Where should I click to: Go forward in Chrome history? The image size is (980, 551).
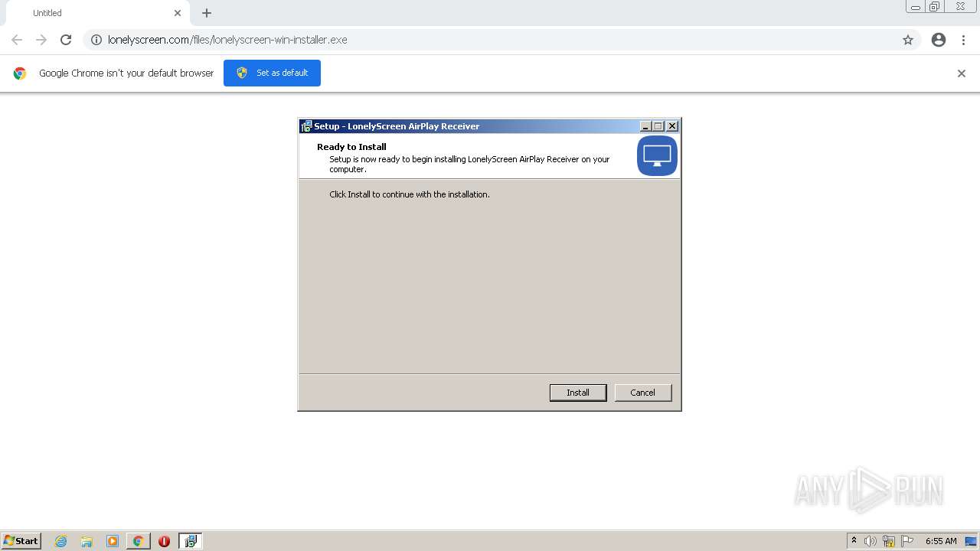(41, 40)
